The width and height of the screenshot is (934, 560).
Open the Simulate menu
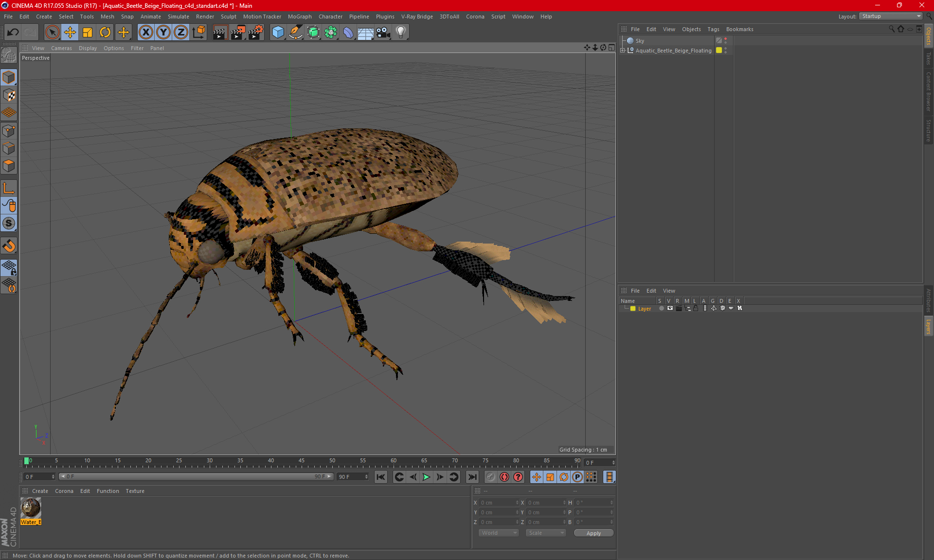pos(178,17)
